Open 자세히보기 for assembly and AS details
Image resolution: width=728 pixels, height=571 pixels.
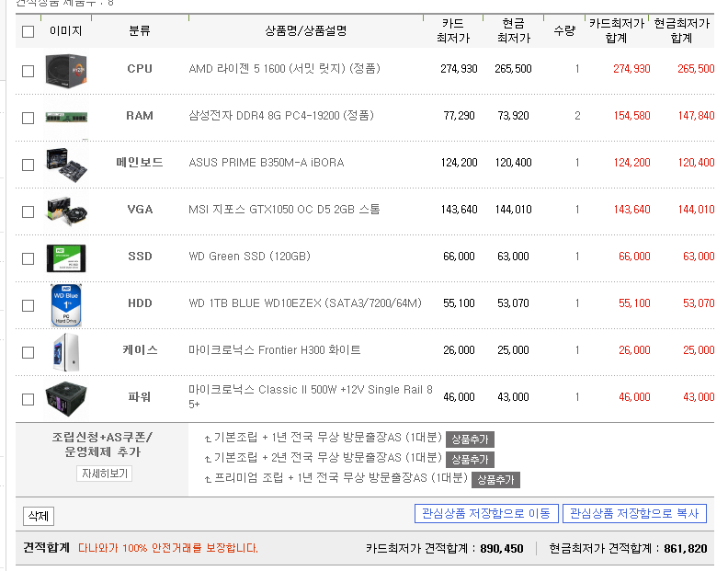point(105,474)
